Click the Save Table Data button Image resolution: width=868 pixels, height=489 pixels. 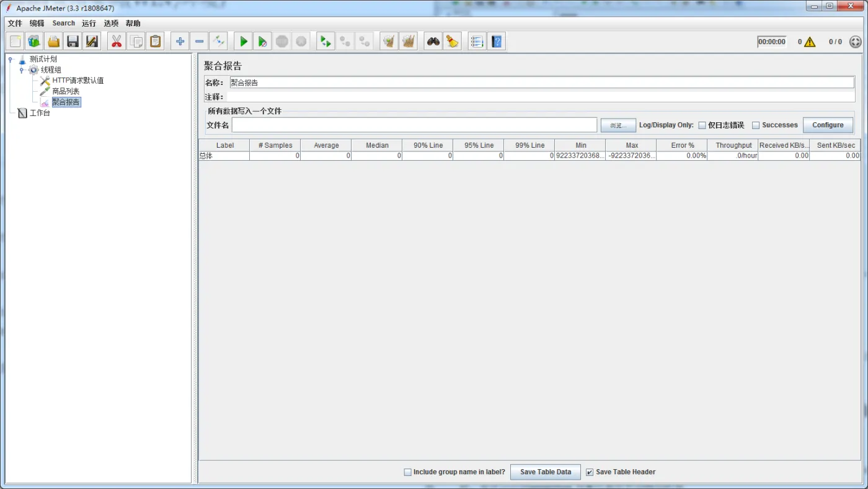point(545,472)
